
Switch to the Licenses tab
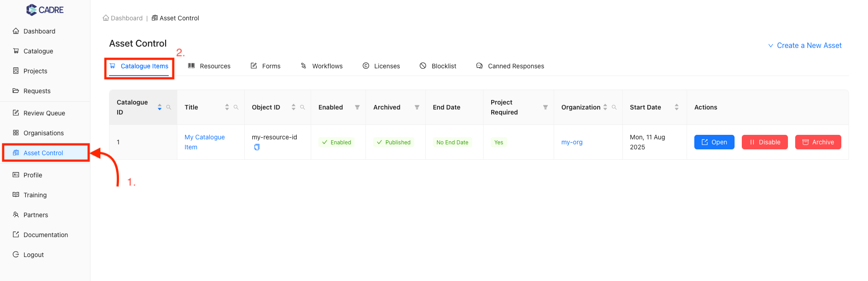[x=381, y=66]
